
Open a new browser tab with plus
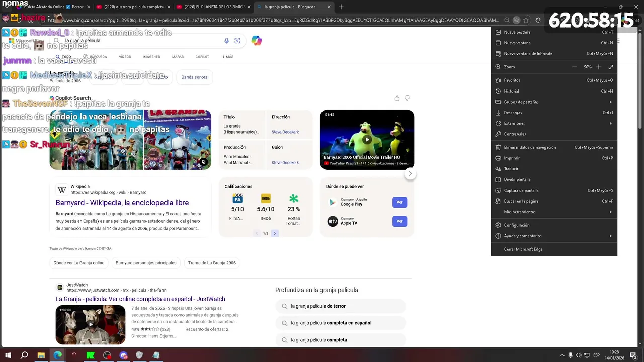[341, 7]
